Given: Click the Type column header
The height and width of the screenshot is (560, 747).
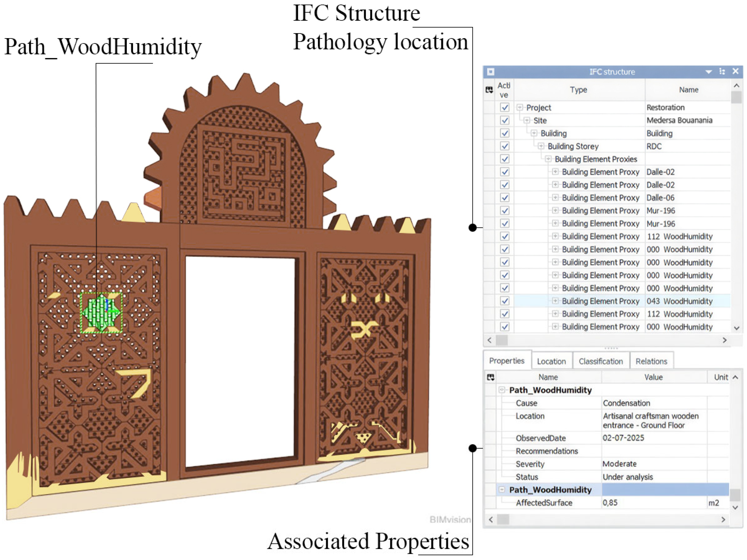Looking at the screenshot, I should (579, 90).
